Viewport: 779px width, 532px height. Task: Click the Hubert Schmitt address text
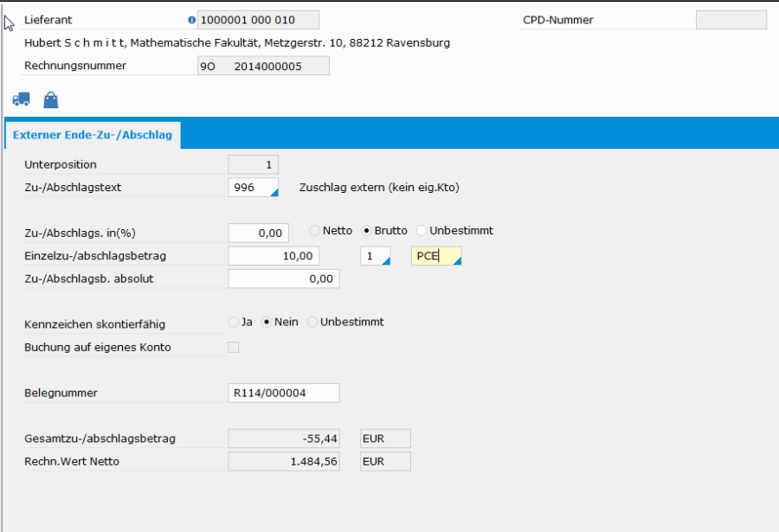[237, 42]
